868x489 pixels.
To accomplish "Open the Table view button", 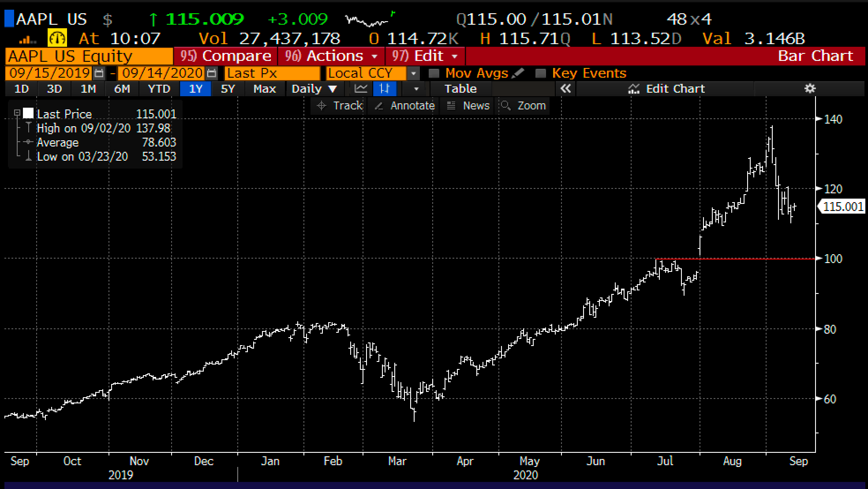I will (x=460, y=89).
